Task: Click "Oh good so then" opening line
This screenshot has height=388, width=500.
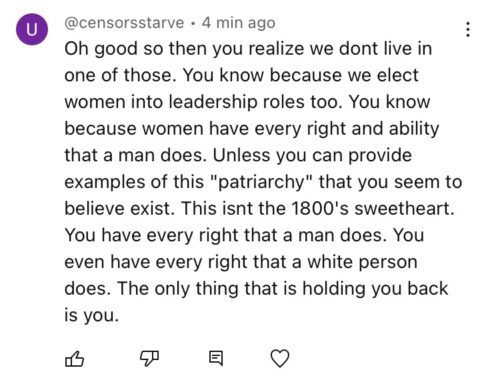Action: point(135,49)
